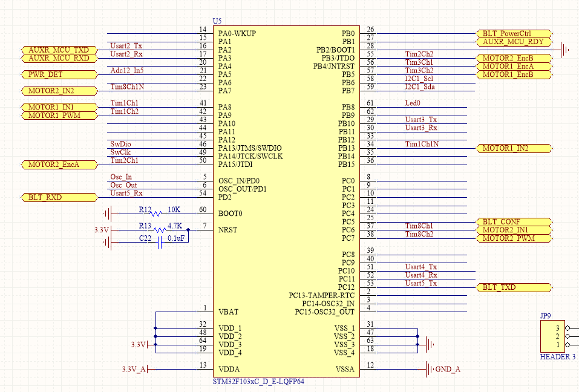The width and height of the screenshot is (579, 392).
Task: Select the 3.3V power symbol feeding VDD pins
Action: click(140, 345)
